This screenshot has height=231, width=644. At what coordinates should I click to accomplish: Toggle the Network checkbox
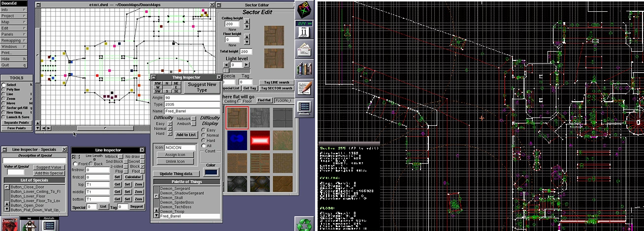point(194,118)
